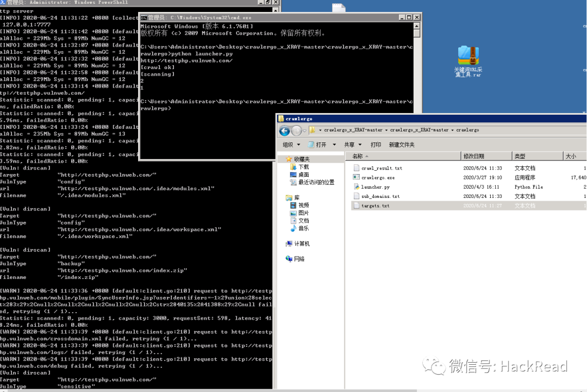
Task: Go to Desktop (桌面) in sidebar
Action: (303, 175)
